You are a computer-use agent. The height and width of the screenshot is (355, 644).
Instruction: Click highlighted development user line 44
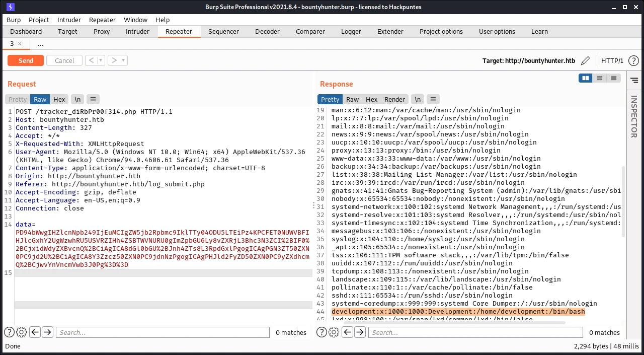click(x=458, y=312)
